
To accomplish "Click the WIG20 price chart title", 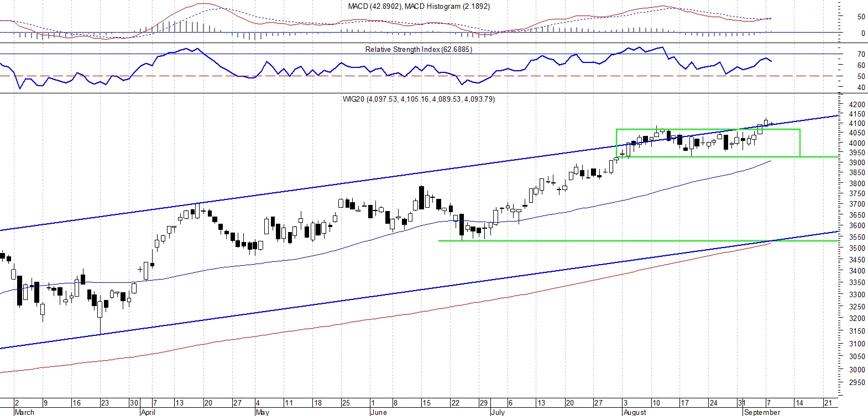I will coord(419,99).
